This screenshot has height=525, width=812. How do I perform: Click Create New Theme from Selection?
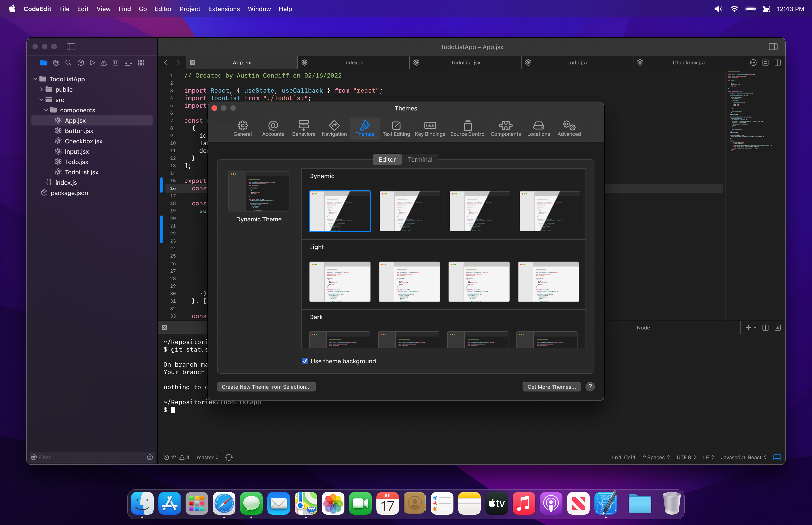pyautogui.click(x=266, y=387)
